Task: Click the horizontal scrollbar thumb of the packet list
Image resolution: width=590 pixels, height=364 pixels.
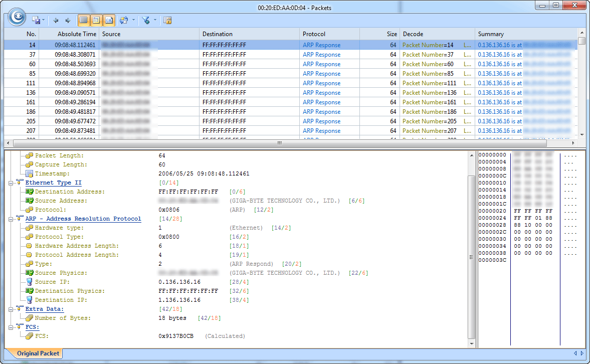Action: pyautogui.click(x=279, y=143)
